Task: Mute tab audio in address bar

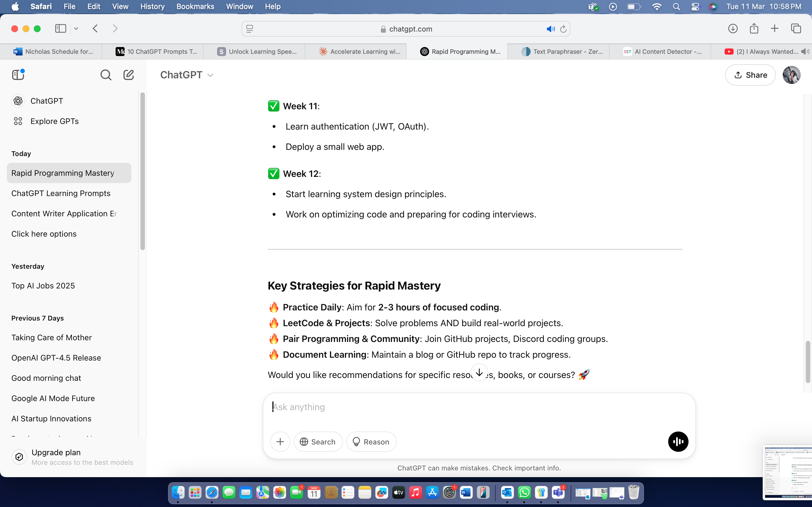Action: [x=551, y=29]
